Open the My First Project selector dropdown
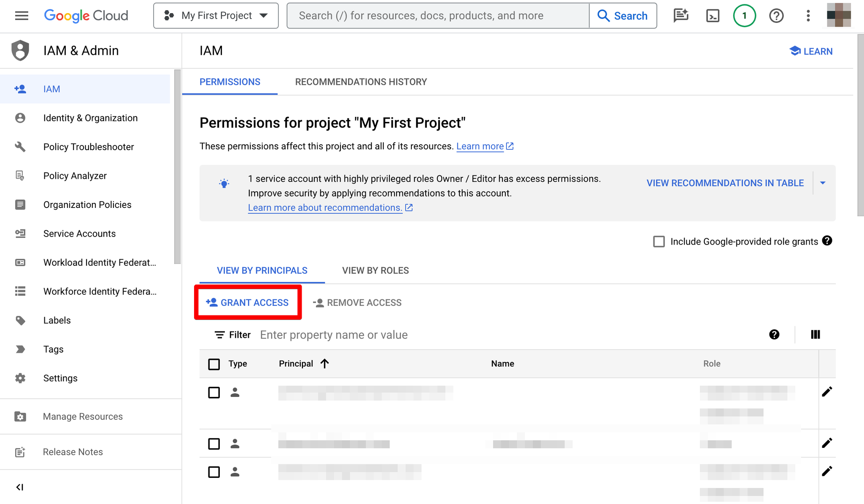864x504 pixels. (x=216, y=16)
